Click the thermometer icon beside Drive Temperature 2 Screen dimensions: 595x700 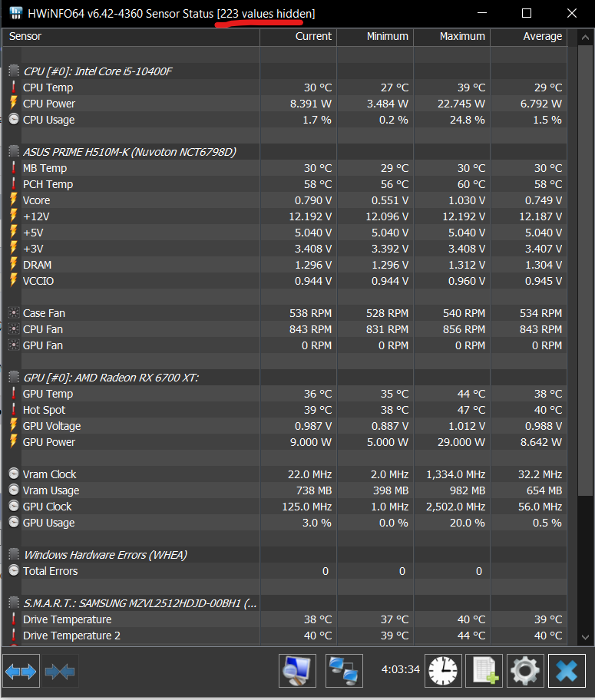click(x=14, y=636)
